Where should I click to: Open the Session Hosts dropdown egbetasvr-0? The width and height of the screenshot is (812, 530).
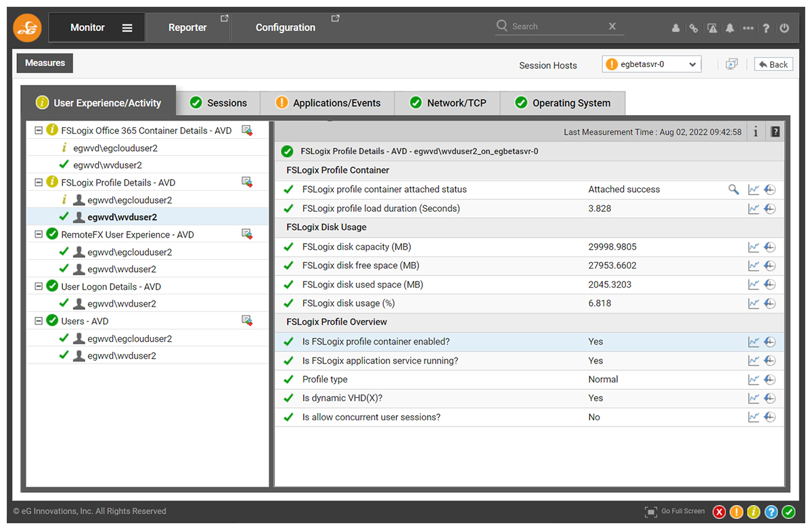pos(652,64)
